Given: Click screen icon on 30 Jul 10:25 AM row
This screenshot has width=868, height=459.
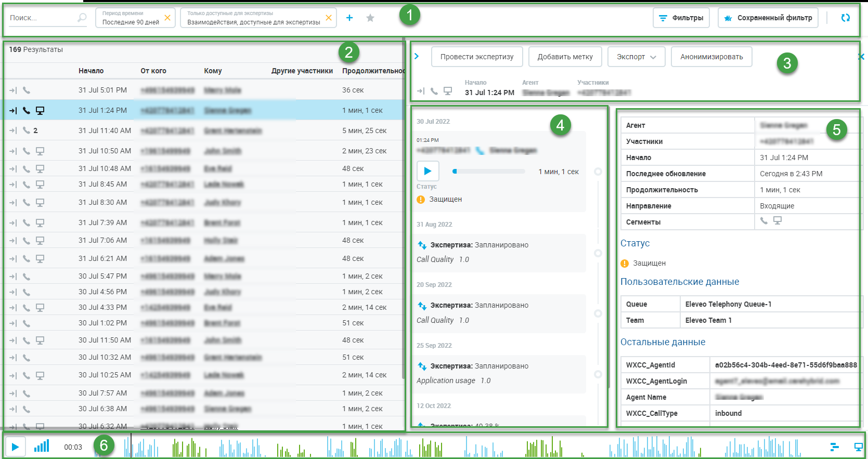Looking at the screenshot, I should pos(40,375).
